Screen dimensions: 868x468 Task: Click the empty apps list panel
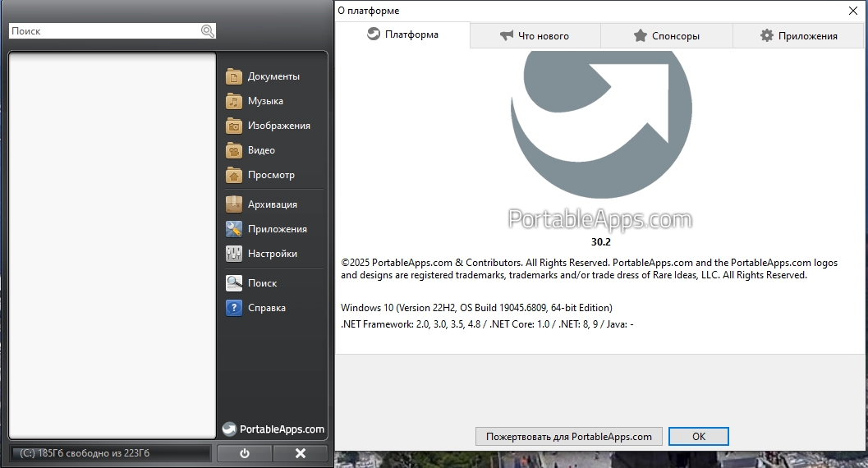pos(113,245)
